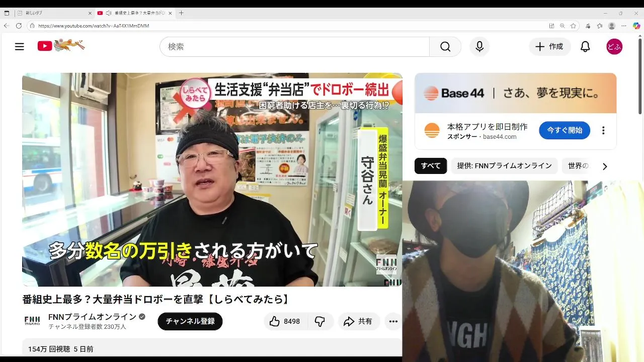644x362 pixels.
Task: Click the 今すぐ開始 ad button
Action: point(565,130)
